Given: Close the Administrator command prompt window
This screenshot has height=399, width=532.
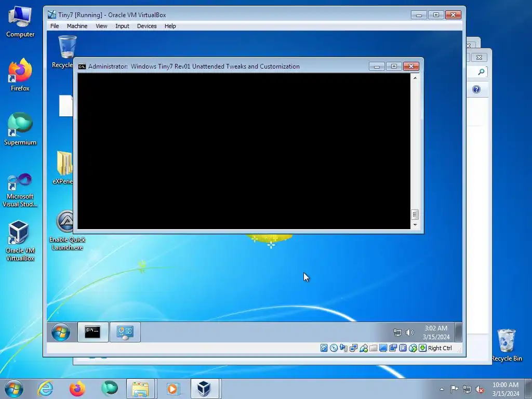Looking at the screenshot, I should click(411, 66).
